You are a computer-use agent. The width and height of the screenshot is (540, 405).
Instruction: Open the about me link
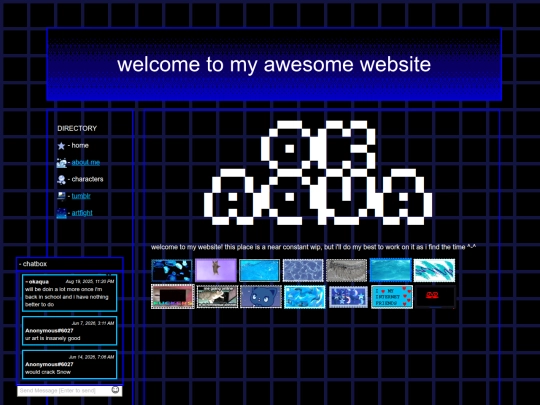[x=86, y=162]
